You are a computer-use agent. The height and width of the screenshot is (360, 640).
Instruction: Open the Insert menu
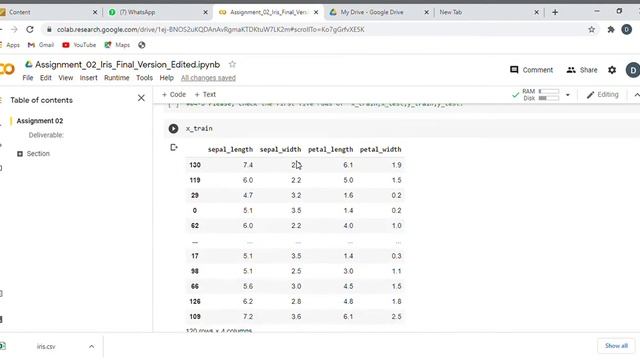[89, 78]
